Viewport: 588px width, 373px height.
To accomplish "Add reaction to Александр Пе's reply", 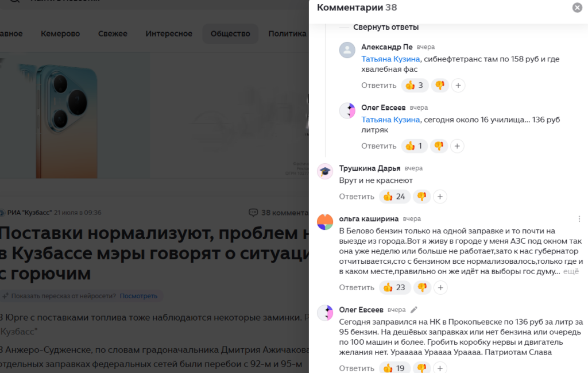I will 458,86.
